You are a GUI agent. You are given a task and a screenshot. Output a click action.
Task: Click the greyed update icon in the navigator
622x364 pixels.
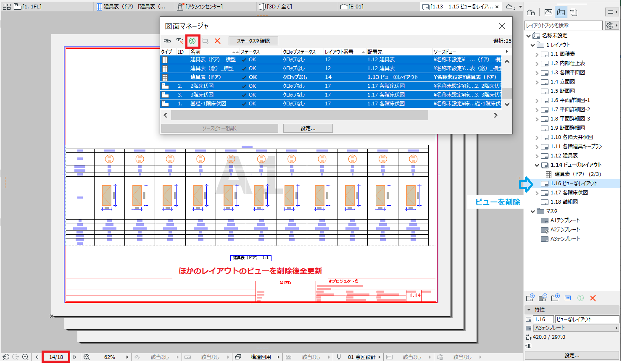point(580,298)
